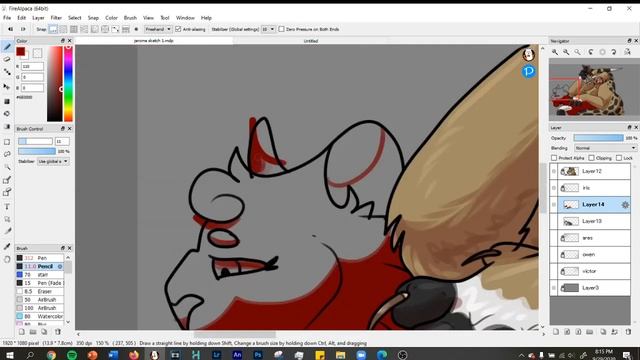Switch to the Untitled document tab

pyautogui.click(x=311, y=41)
